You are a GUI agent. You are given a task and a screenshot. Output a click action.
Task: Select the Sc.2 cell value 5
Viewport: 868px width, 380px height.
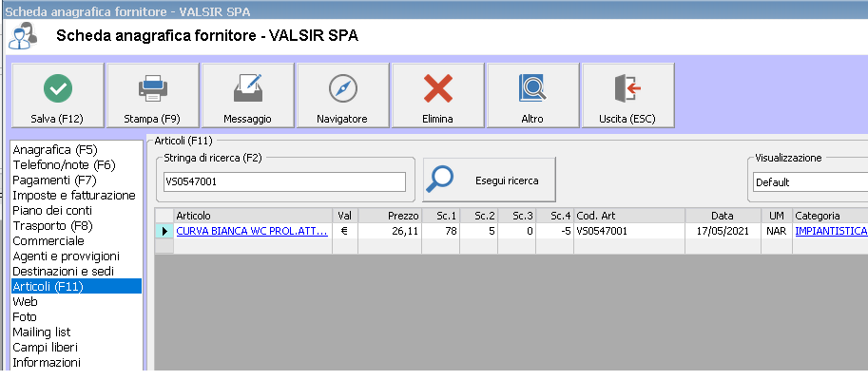click(479, 231)
